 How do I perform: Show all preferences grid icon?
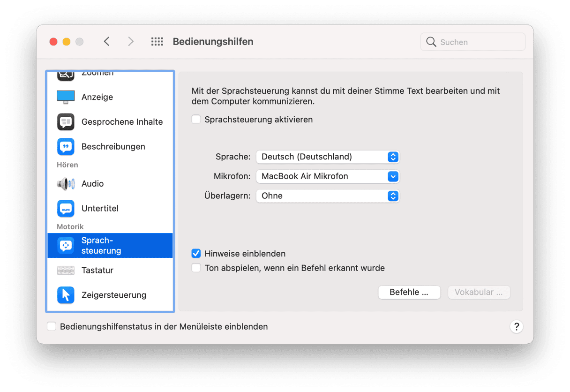(157, 42)
